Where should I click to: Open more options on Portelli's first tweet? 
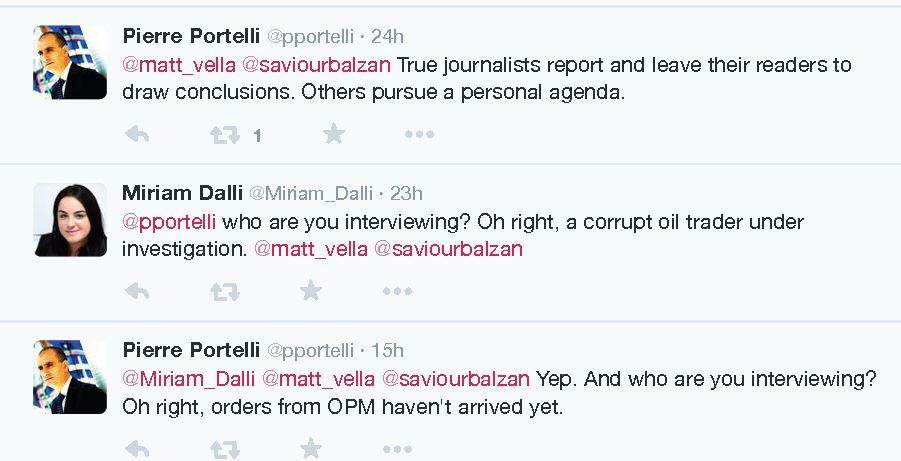[419, 134]
